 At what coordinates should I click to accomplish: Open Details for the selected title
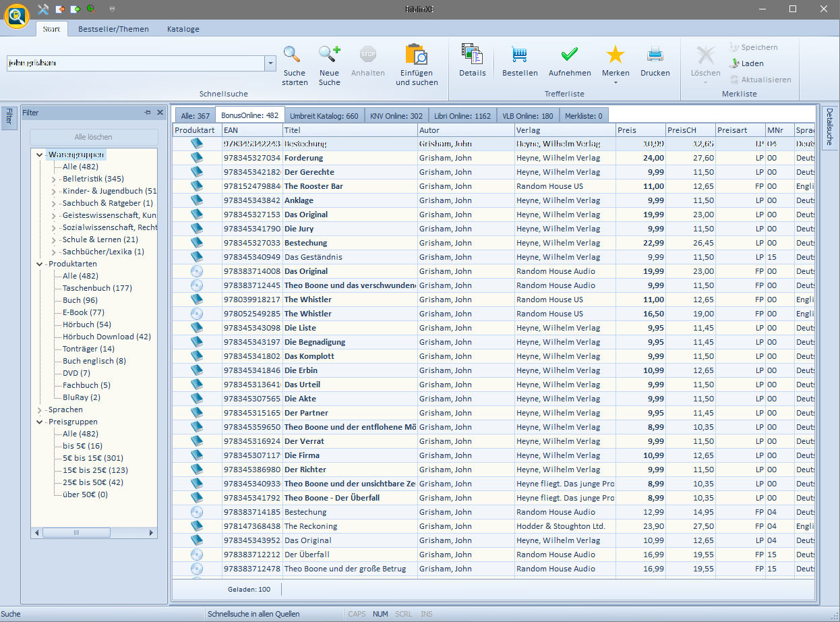pyautogui.click(x=472, y=55)
